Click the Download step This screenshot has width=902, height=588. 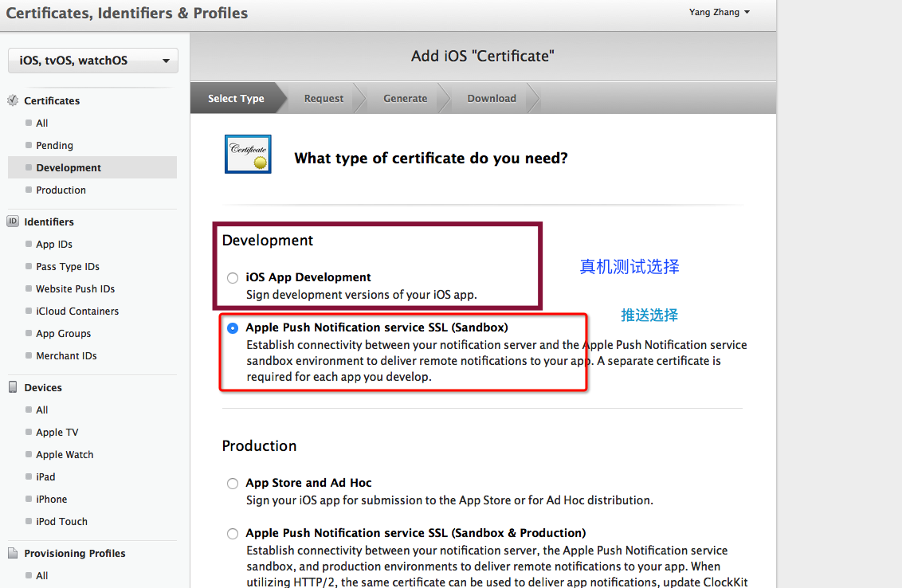492,98
